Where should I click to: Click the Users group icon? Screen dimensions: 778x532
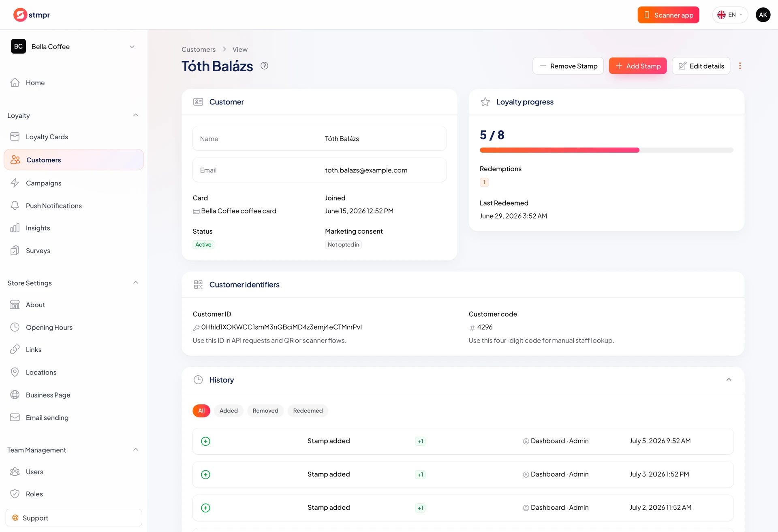(x=15, y=472)
